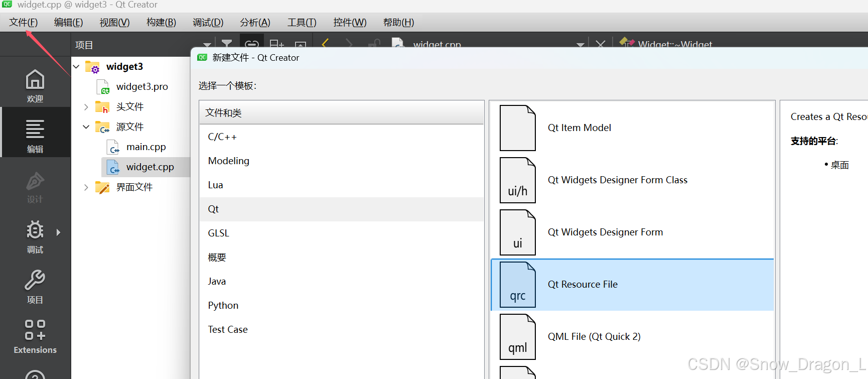Click the ui file icon
Viewport: 868px width, 379px height.
518,232
